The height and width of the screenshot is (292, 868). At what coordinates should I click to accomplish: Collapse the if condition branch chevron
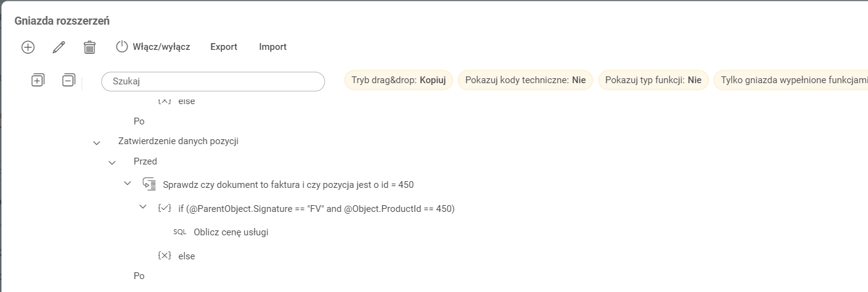pos(142,208)
